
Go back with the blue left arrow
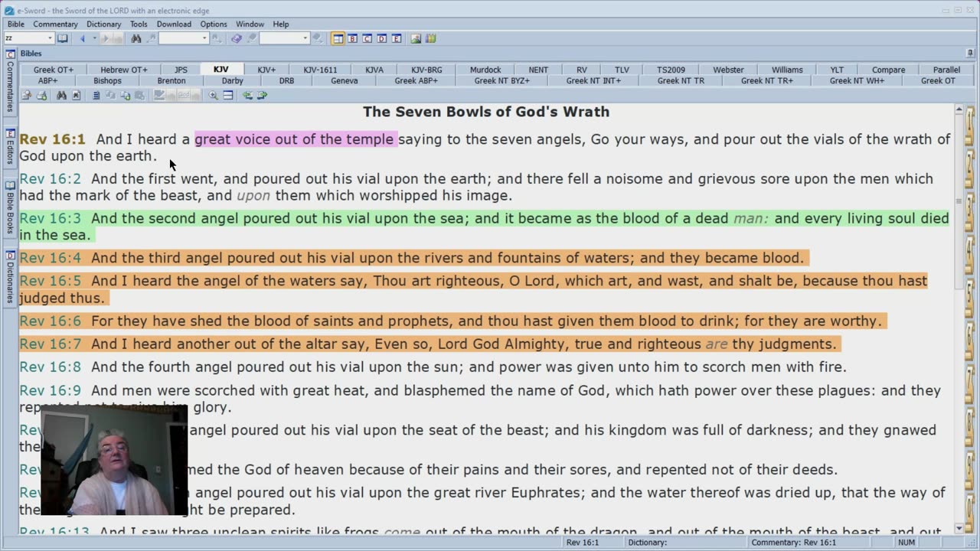(82, 38)
